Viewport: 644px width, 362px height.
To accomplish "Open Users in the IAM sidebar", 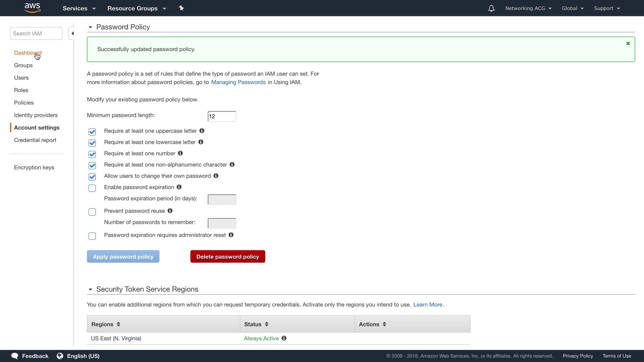I will 21,78.
